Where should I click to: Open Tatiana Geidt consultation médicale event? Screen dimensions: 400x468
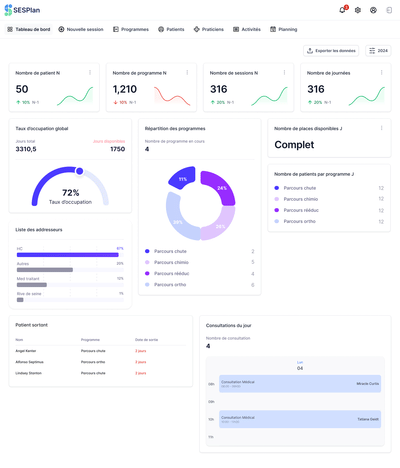click(300, 419)
